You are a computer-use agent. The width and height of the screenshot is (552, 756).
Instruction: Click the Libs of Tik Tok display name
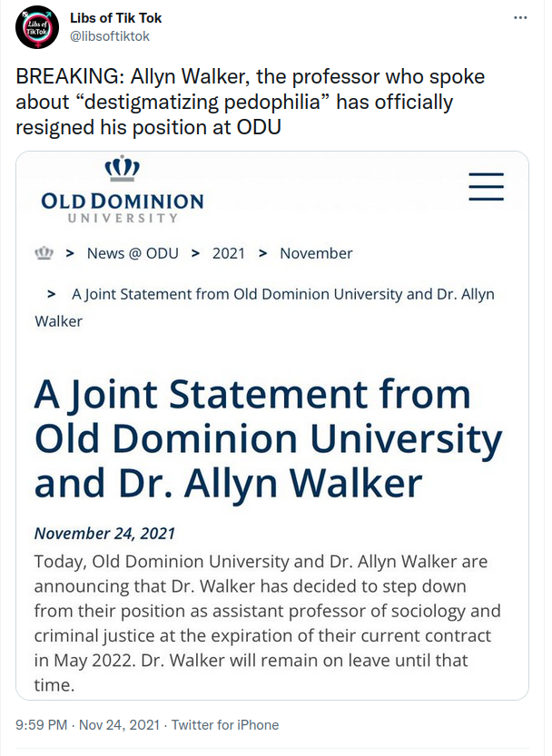116,18
